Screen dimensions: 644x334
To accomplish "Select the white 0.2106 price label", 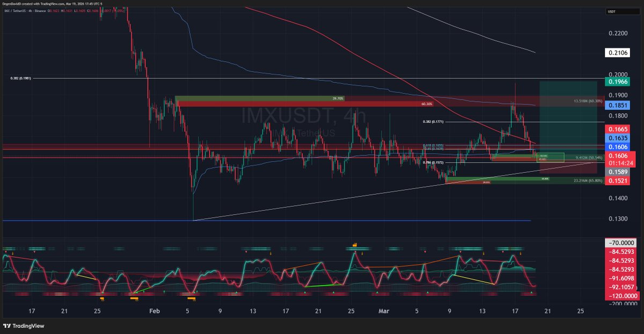I will click(x=617, y=53).
